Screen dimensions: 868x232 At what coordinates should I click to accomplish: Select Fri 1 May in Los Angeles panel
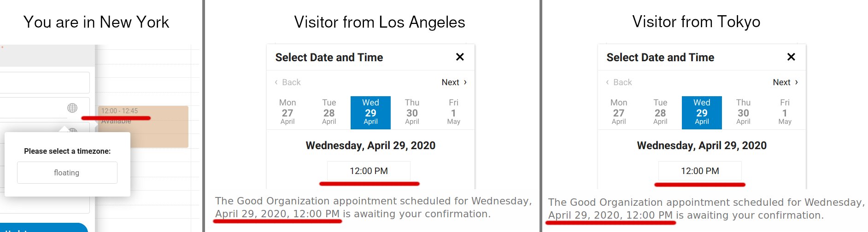(453, 112)
